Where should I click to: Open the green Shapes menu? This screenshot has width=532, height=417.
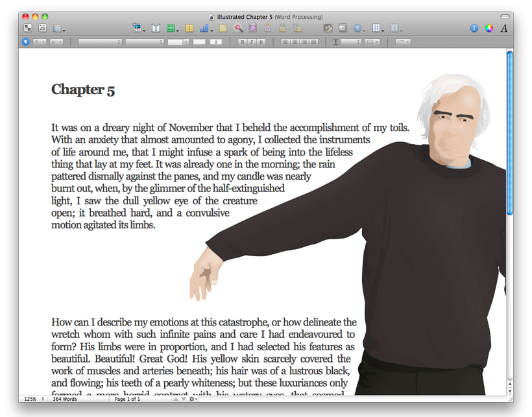pyautogui.click(x=172, y=28)
